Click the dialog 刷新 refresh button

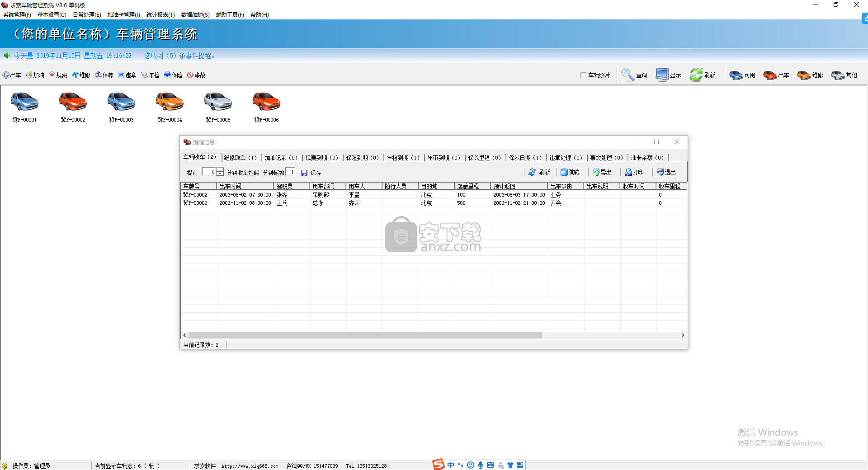click(x=539, y=172)
